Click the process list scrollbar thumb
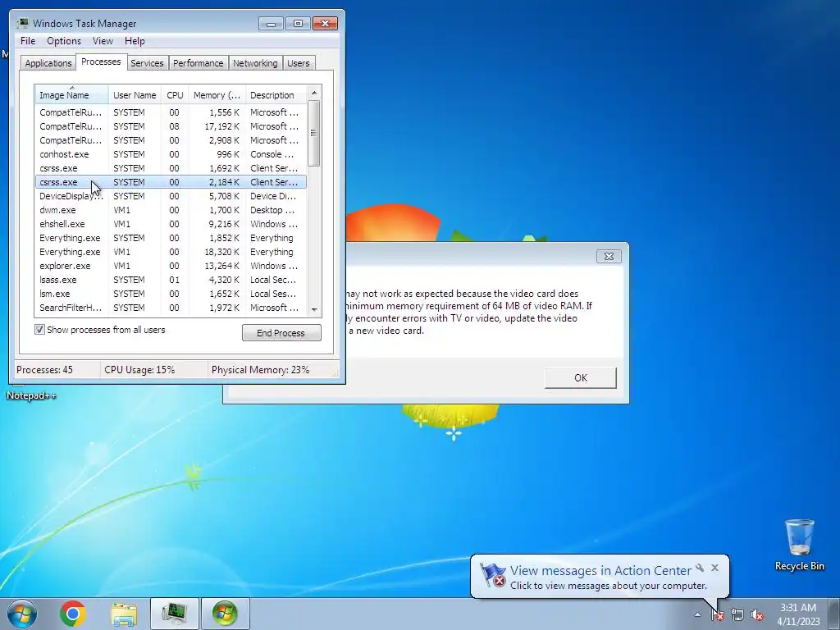Viewport: 840px width, 630px height. (314, 133)
